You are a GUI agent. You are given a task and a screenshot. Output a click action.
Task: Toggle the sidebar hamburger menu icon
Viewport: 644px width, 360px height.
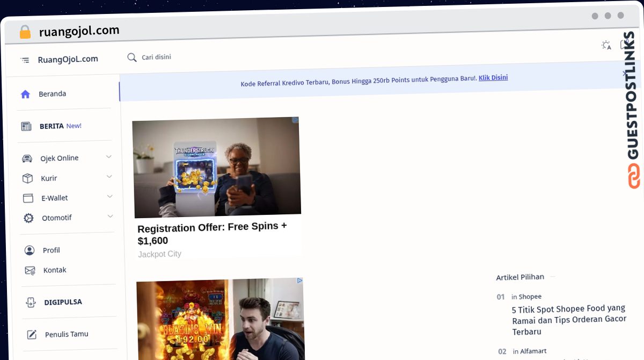[x=25, y=60]
